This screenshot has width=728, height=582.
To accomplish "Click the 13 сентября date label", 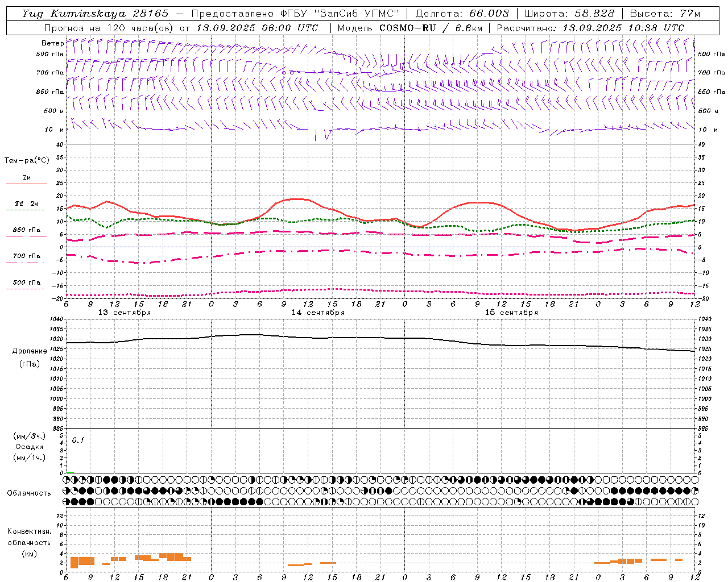I will pyautogui.click(x=125, y=313).
